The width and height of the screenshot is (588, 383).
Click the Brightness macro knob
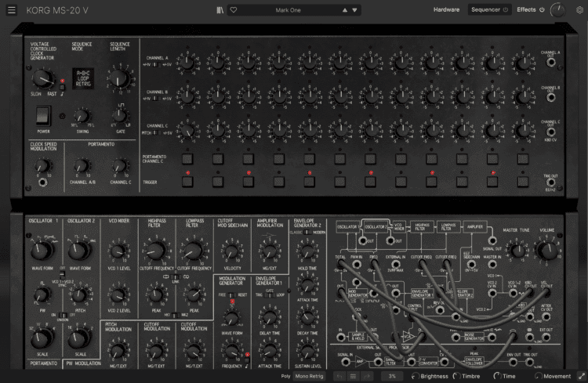click(415, 376)
